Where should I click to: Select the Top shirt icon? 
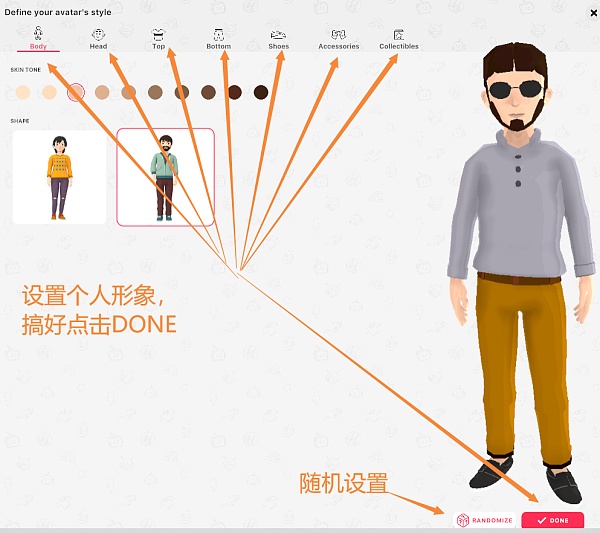pos(158,34)
